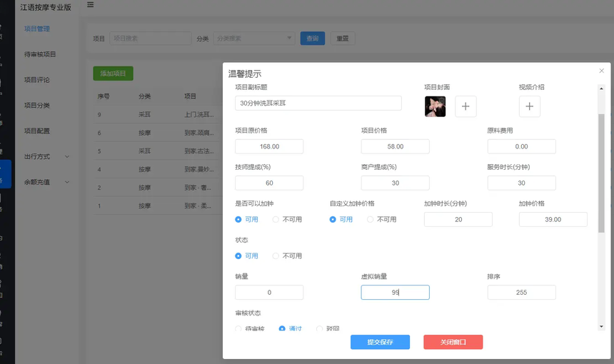The image size is (614, 364).
Task: Select 不可用 for 是否可以加钟
Action: 276,219
